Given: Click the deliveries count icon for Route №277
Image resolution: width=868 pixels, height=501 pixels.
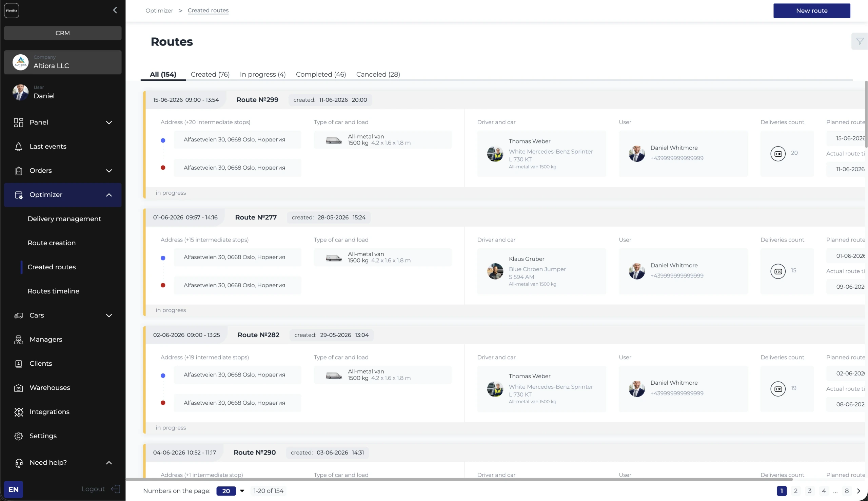Looking at the screenshot, I should click(778, 271).
